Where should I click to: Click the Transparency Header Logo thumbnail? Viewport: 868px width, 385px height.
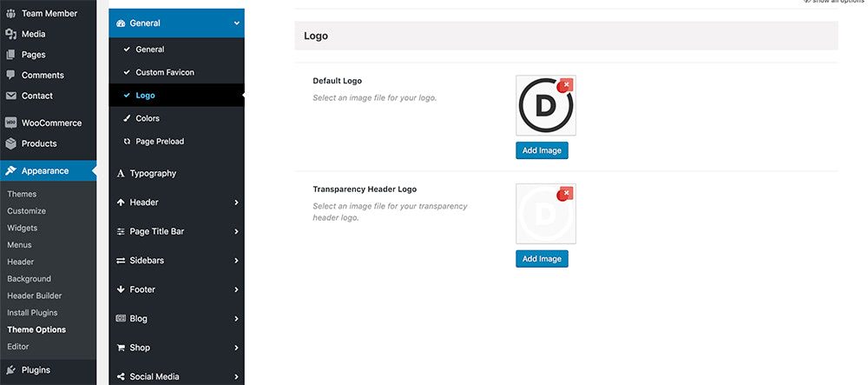546,214
